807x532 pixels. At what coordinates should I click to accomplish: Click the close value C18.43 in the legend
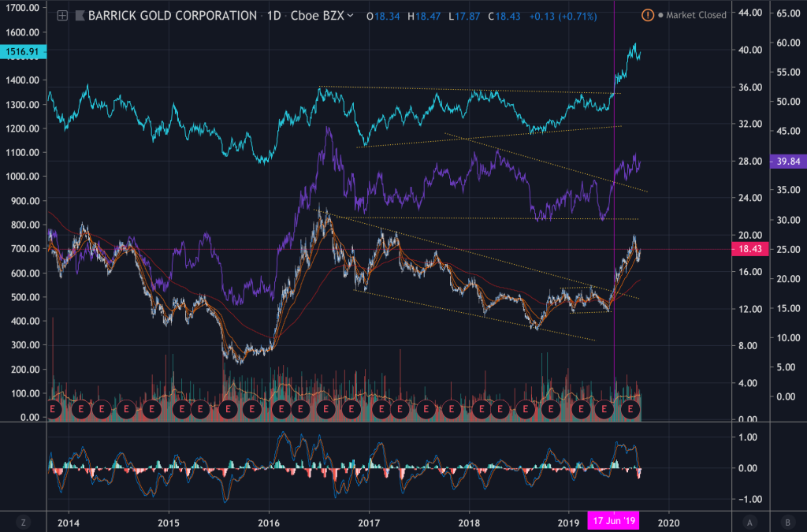pyautogui.click(x=504, y=17)
